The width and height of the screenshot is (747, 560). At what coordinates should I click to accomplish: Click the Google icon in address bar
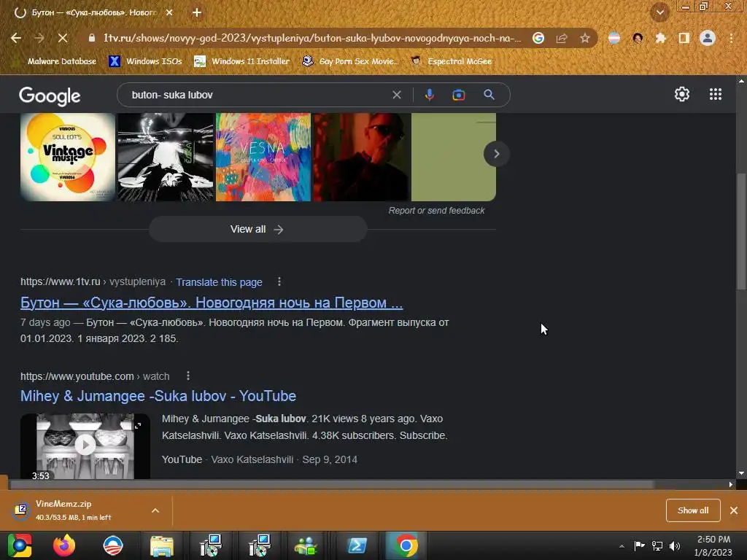(x=538, y=38)
